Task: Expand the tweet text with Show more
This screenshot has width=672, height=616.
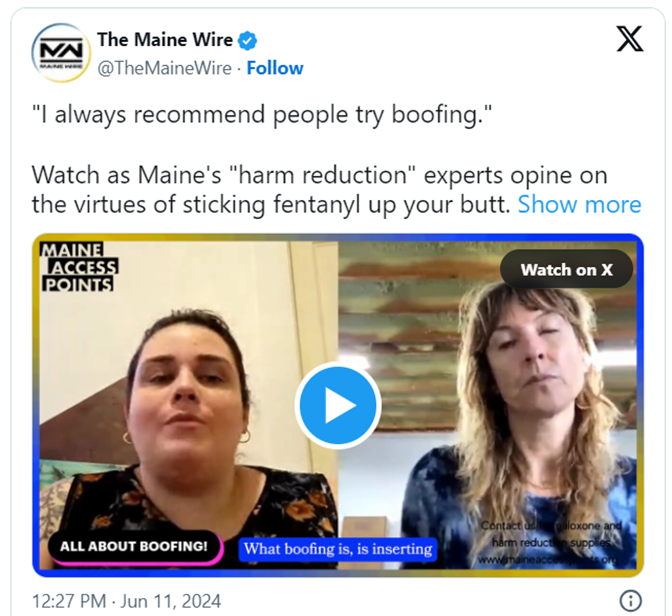Action: pyautogui.click(x=579, y=204)
